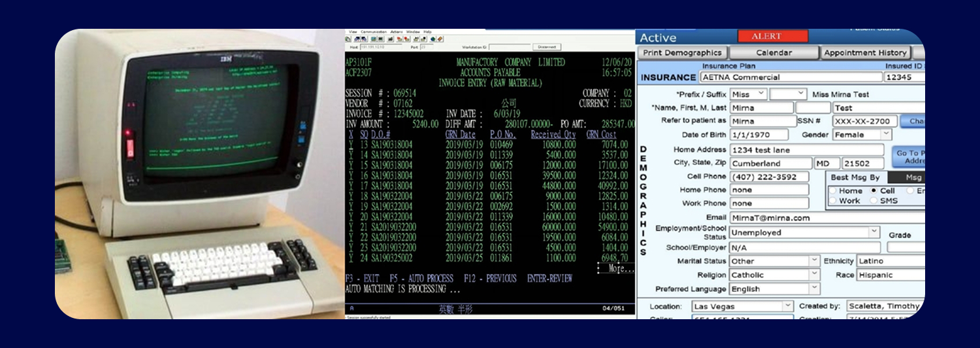Click the City field Cumberland

coord(770,163)
